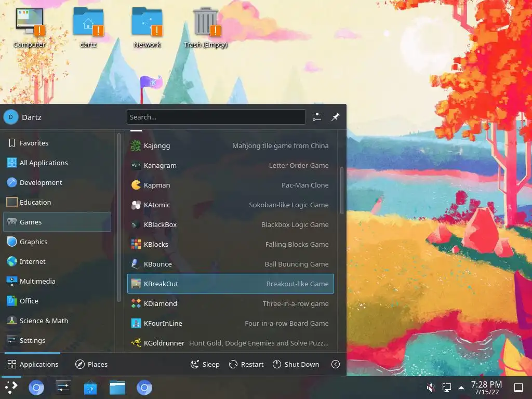This screenshot has height=399, width=532.
Task: Open the Trash (Empty) desktop icon
Action: point(206,27)
